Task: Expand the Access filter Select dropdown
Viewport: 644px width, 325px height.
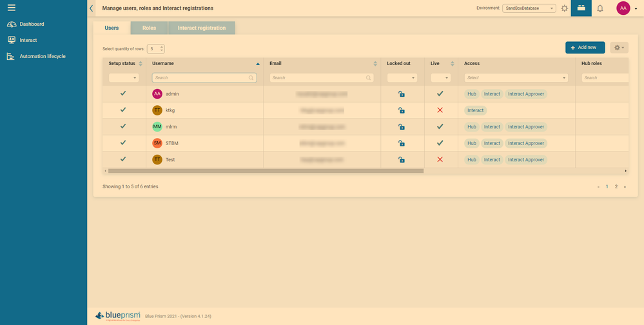Action: pyautogui.click(x=516, y=77)
